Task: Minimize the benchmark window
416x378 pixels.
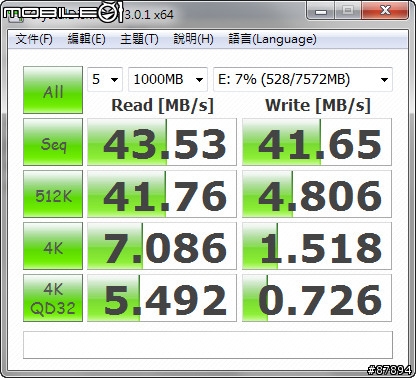Action: [x=321, y=11]
